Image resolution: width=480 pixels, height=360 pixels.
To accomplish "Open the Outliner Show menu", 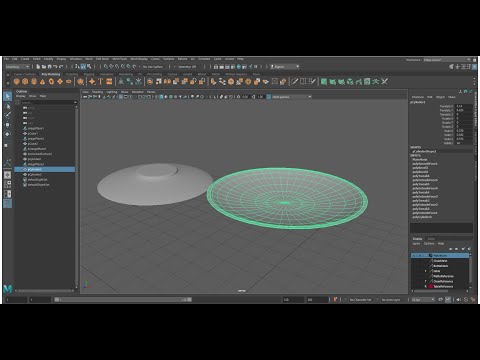I will [32, 96].
